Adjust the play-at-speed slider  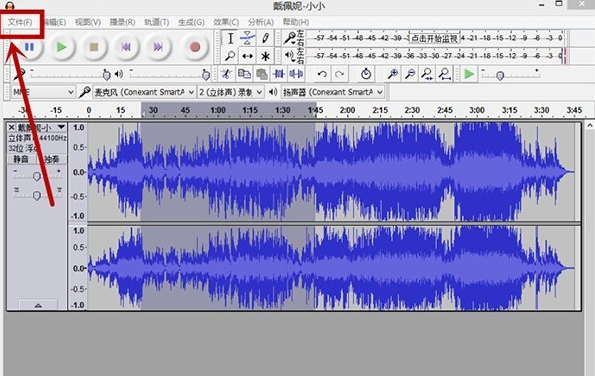(510, 74)
